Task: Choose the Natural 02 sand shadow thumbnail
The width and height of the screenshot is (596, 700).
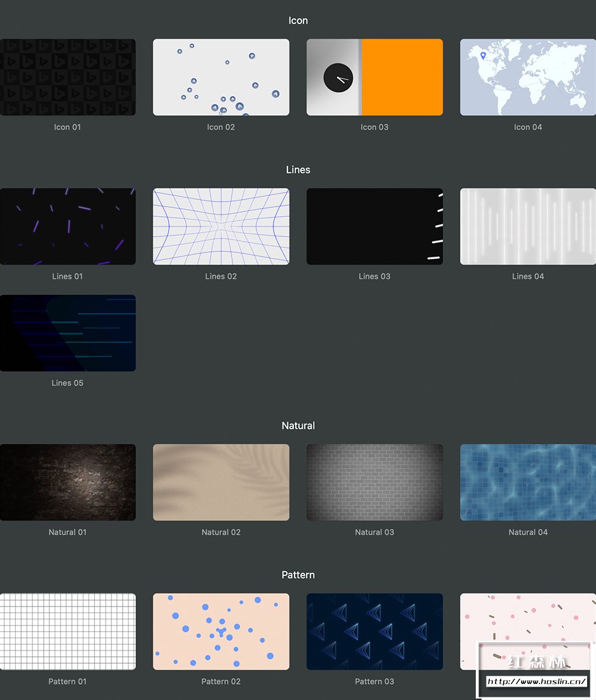Action: 221,482
